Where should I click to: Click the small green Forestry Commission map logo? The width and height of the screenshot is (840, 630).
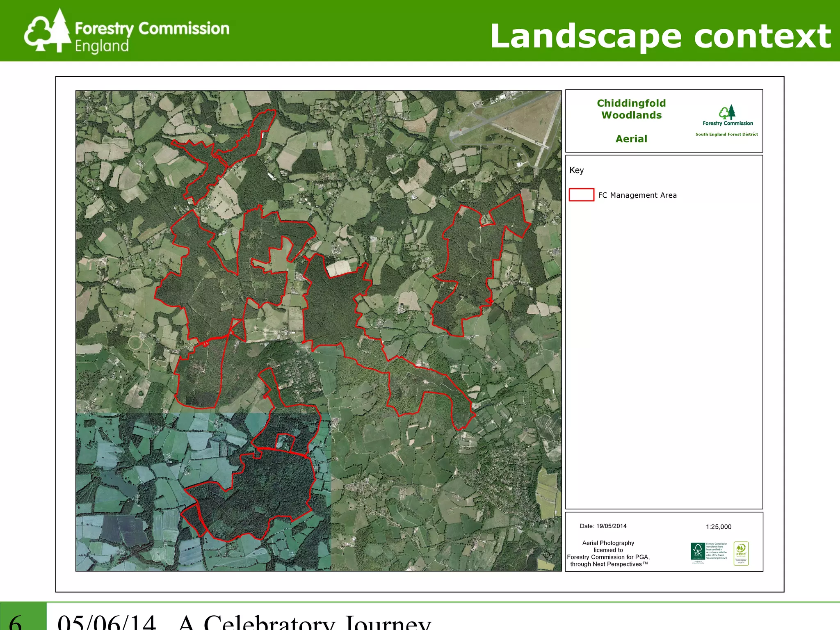coord(728,116)
